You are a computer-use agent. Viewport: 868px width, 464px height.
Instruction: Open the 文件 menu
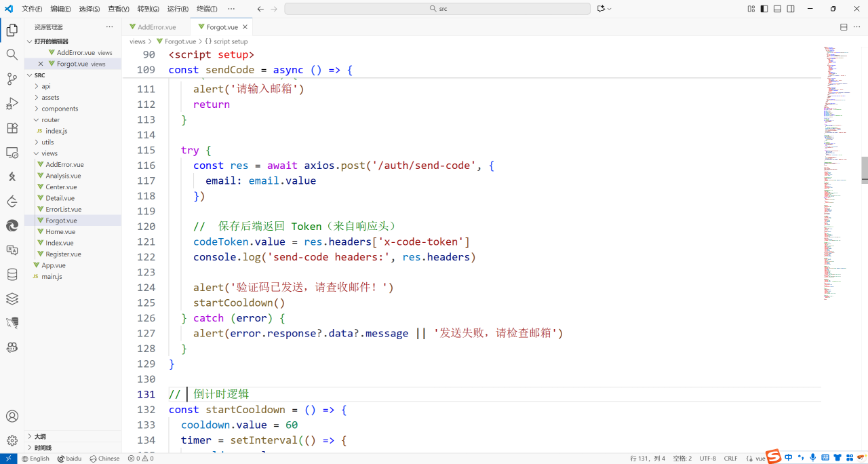coord(32,9)
